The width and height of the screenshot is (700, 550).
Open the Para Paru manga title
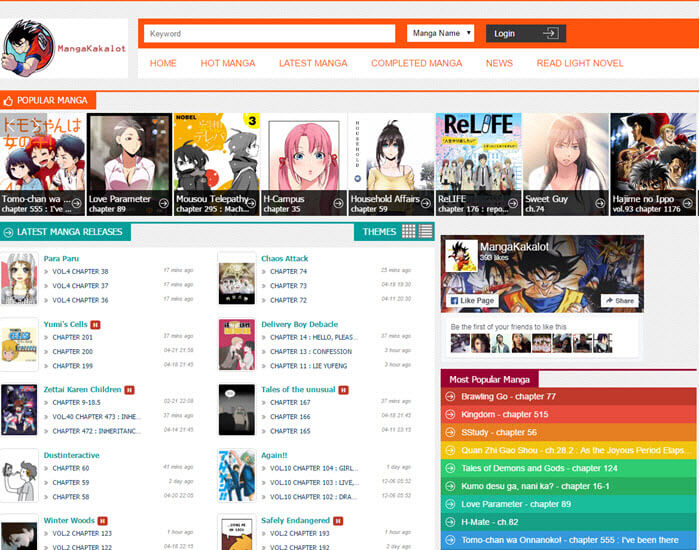click(x=61, y=258)
